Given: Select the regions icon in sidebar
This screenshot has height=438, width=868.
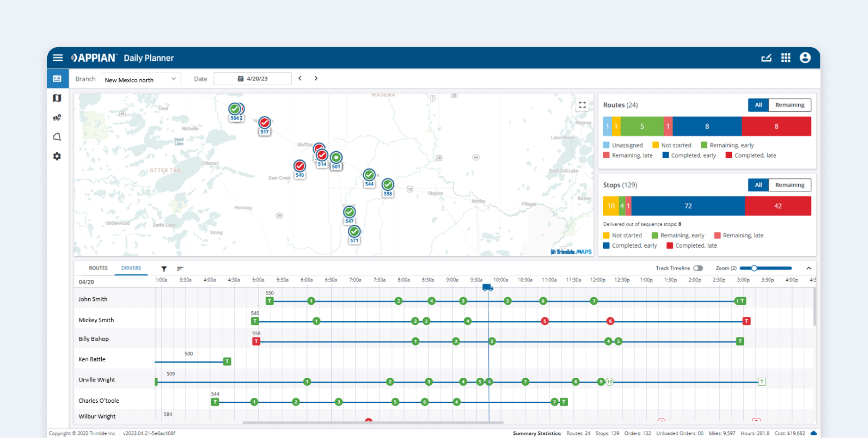Looking at the screenshot, I should (x=57, y=137).
